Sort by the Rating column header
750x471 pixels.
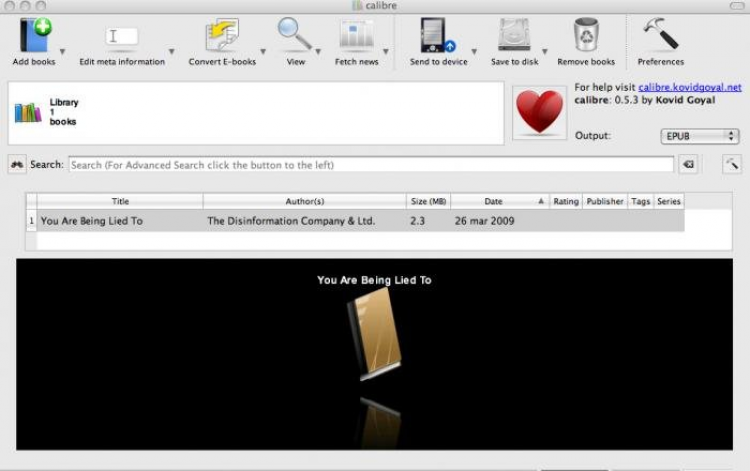[x=566, y=201]
